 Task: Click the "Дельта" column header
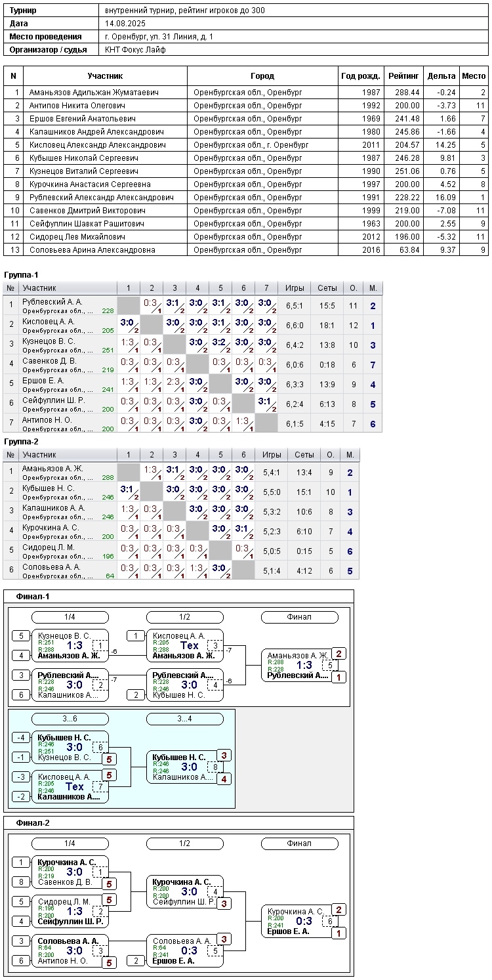[441, 76]
